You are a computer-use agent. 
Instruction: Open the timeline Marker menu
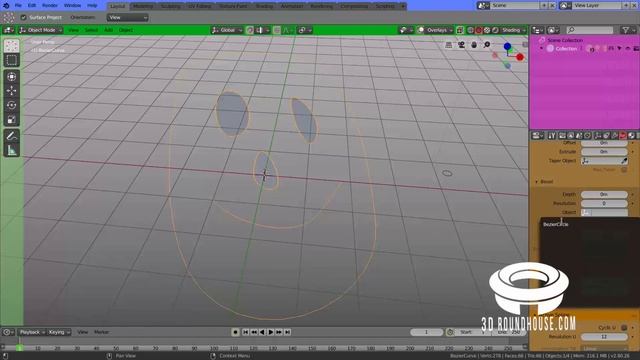click(x=101, y=332)
